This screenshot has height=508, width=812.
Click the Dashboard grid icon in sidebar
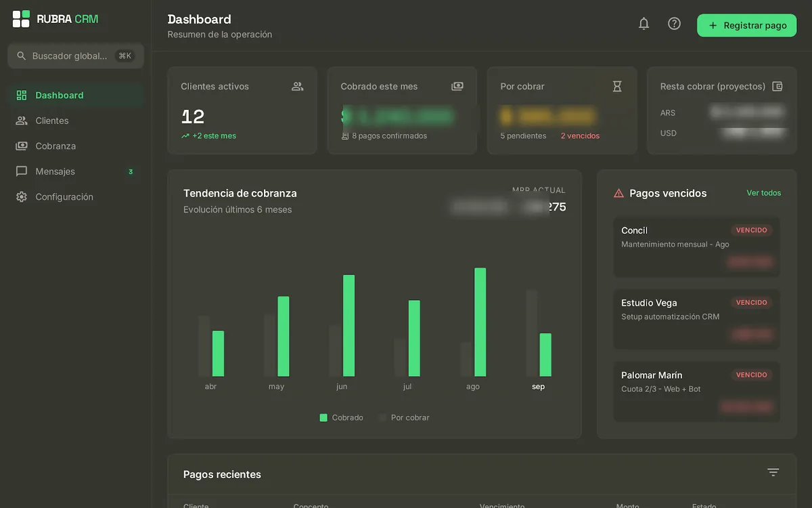(22, 96)
